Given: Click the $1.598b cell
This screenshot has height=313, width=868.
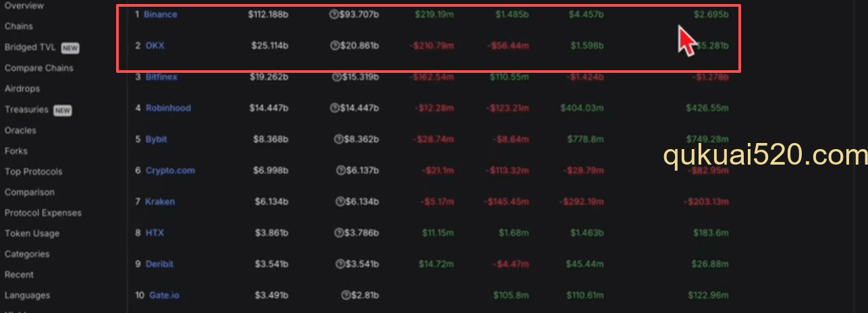Looking at the screenshot, I should (587, 46).
